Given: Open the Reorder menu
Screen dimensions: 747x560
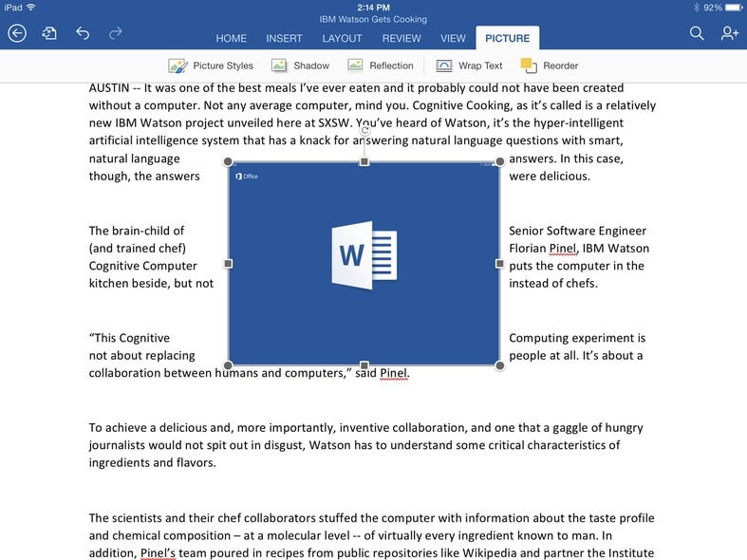Looking at the screenshot, I should click(x=550, y=65).
